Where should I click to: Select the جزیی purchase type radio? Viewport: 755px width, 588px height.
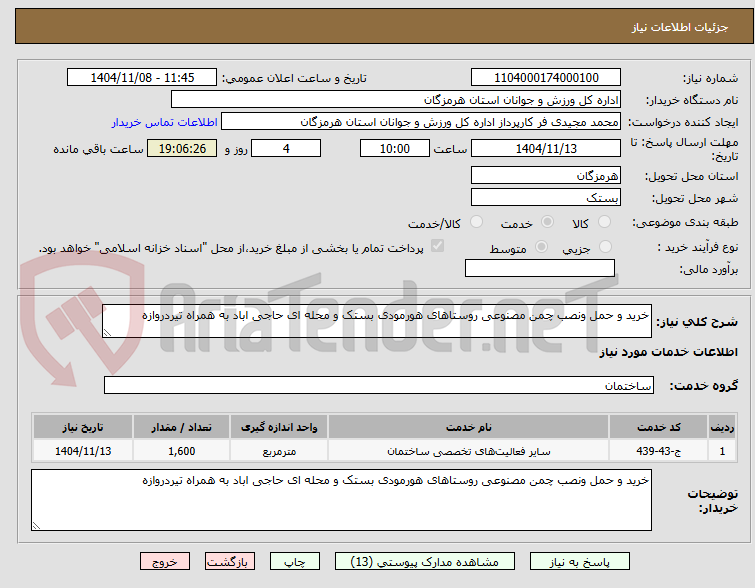tap(605, 247)
